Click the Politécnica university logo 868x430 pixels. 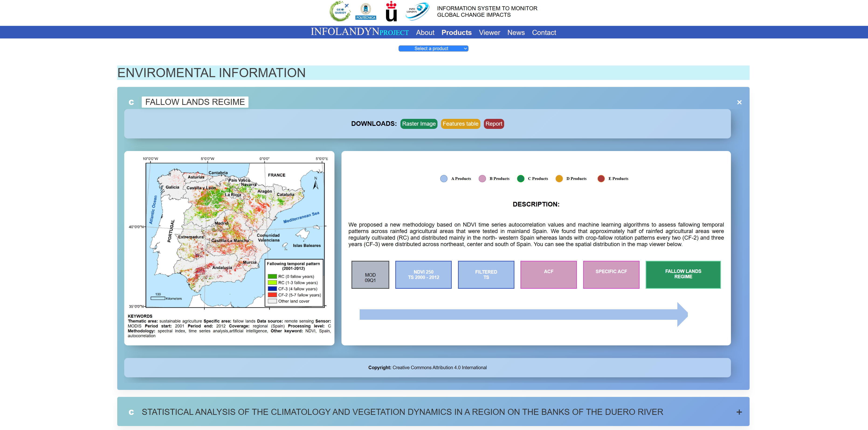(x=366, y=11)
